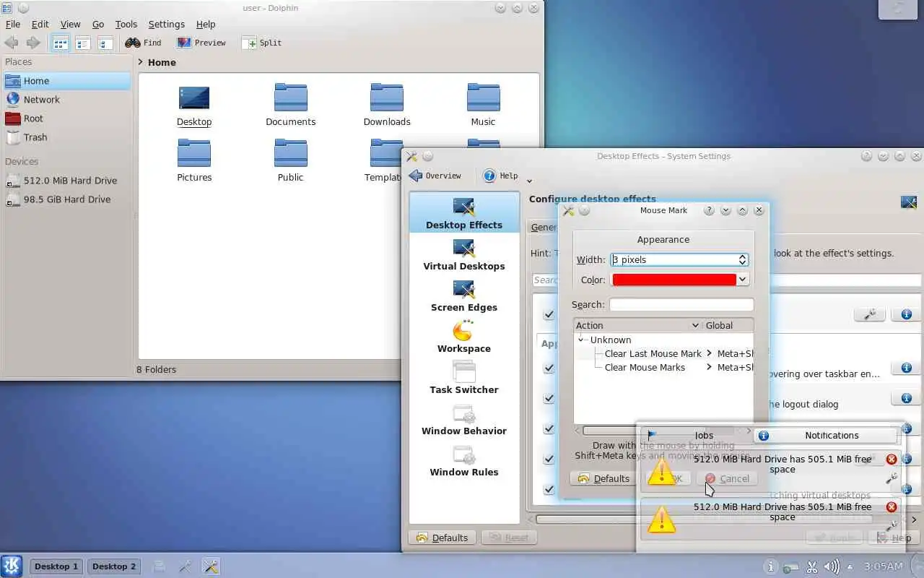Open Trash in Places panel
Screen dimensions: 924x578
66,137
